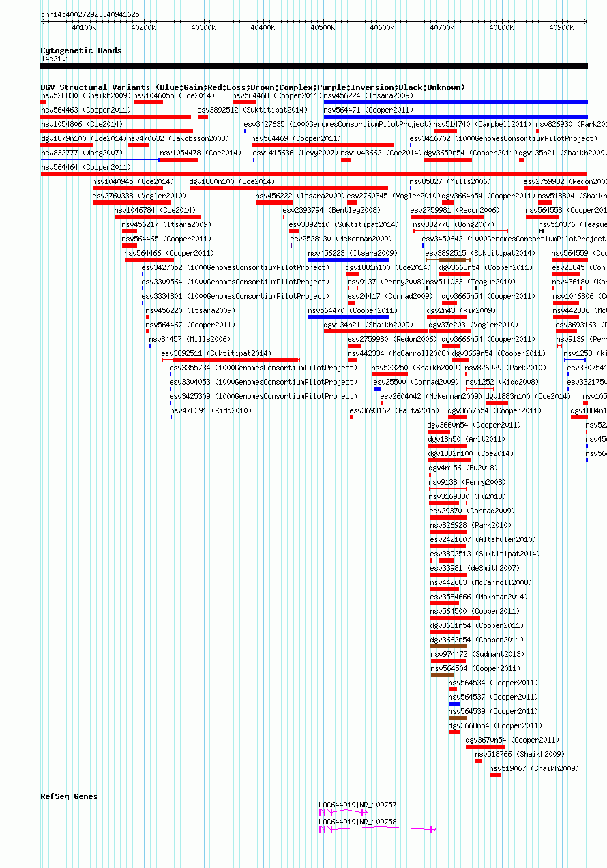Click the nsv1046784 (Coe2014) label
The width and height of the screenshot is (607, 868).
tap(155, 210)
